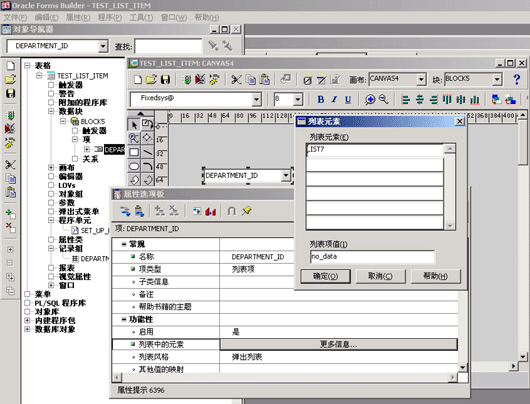Open the Fixedsys font name dropdown
This screenshot has height=404, width=530.
pyautogui.click(x=257, y=99)
